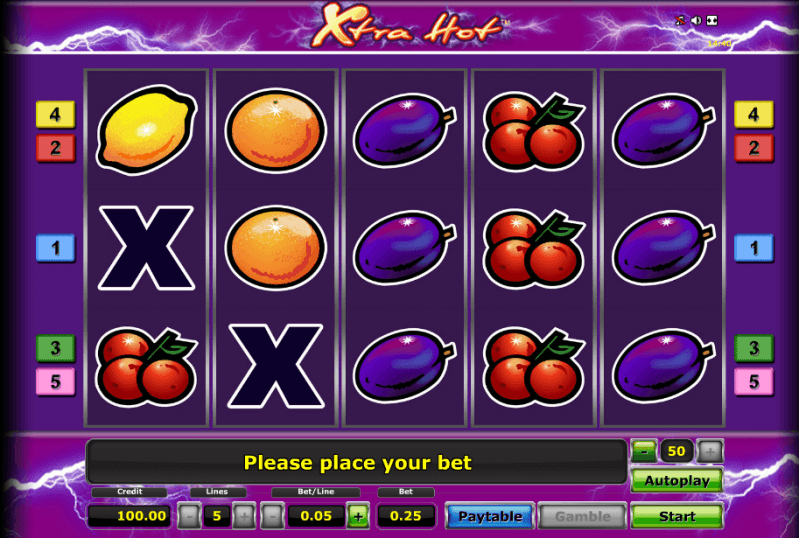The image size is (799, 538).
Task: Click the X symbol on first reel
Action: [x=146, y=248]
